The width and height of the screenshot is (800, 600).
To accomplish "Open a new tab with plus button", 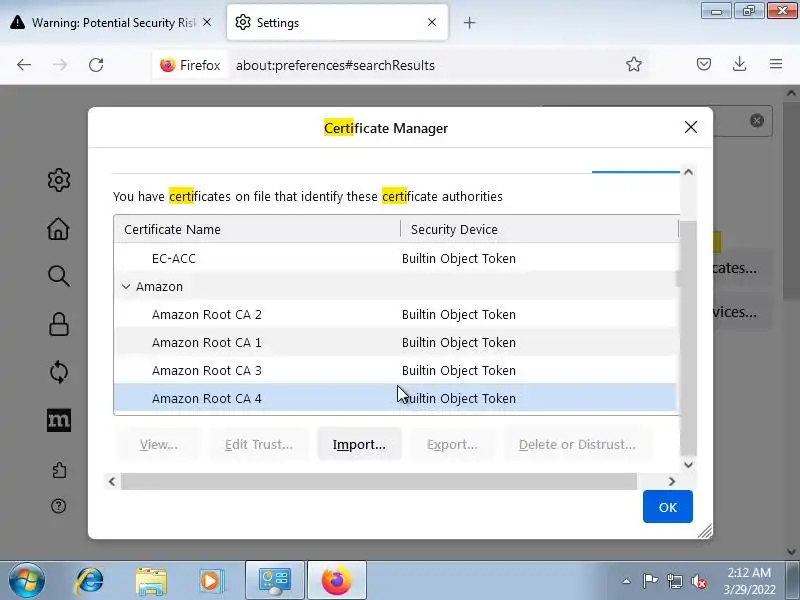I will [469, 22].
